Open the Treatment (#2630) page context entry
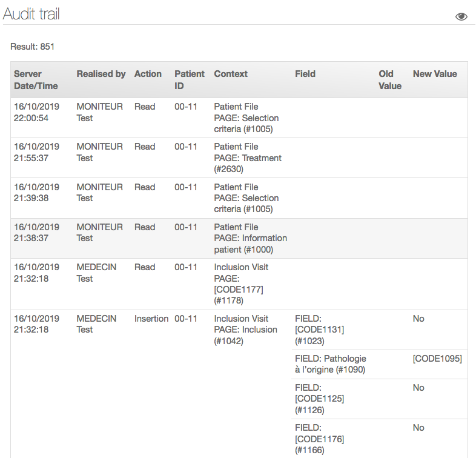Image resolution: width=476 pixels, height=458 pixels. coord(248,158)
